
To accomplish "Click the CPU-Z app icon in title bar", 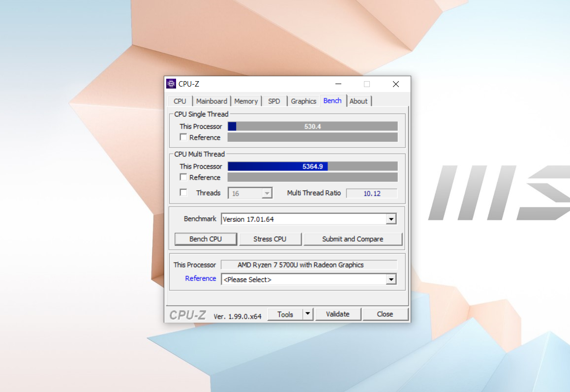I will (171, 84).
